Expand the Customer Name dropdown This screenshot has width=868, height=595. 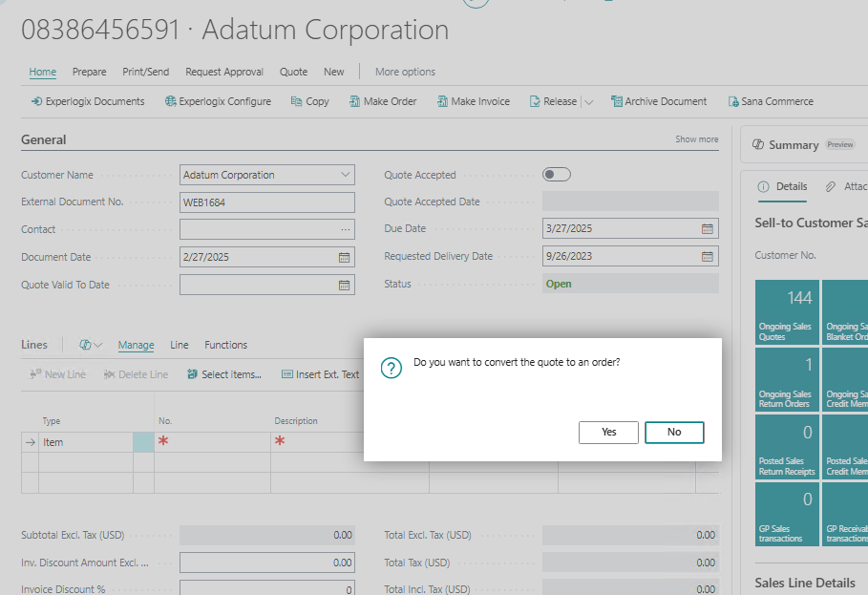tap(346, 175)
